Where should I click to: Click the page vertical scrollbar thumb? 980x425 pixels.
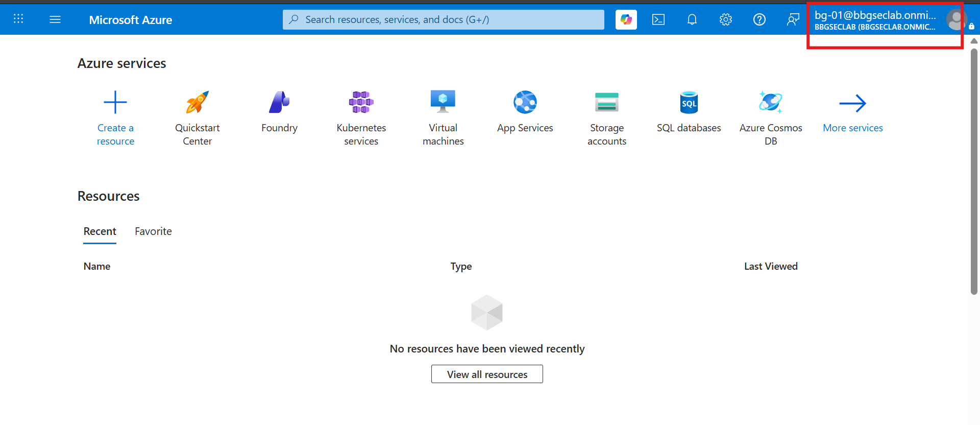974,171
